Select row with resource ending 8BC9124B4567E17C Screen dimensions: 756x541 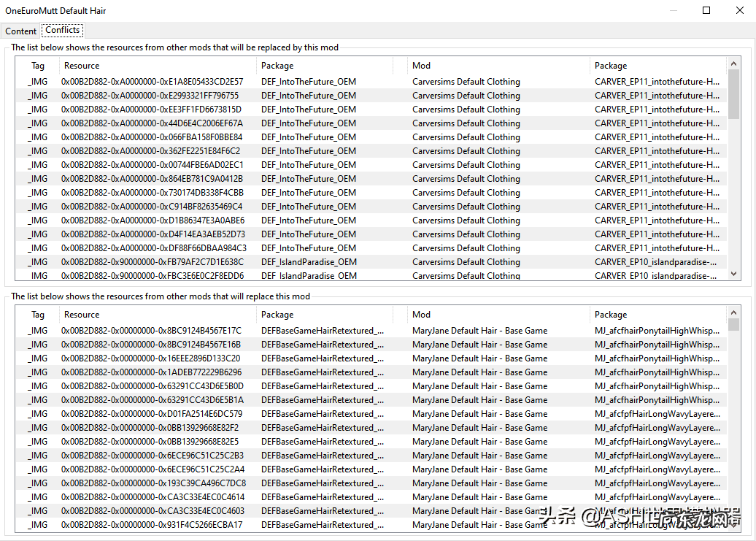point(152,331)
